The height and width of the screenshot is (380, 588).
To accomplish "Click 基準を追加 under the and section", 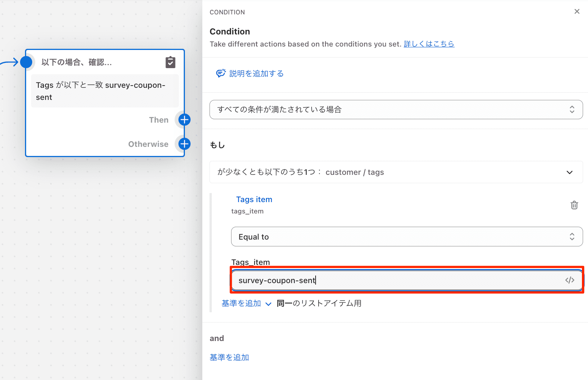I will (x=229, y=357).
